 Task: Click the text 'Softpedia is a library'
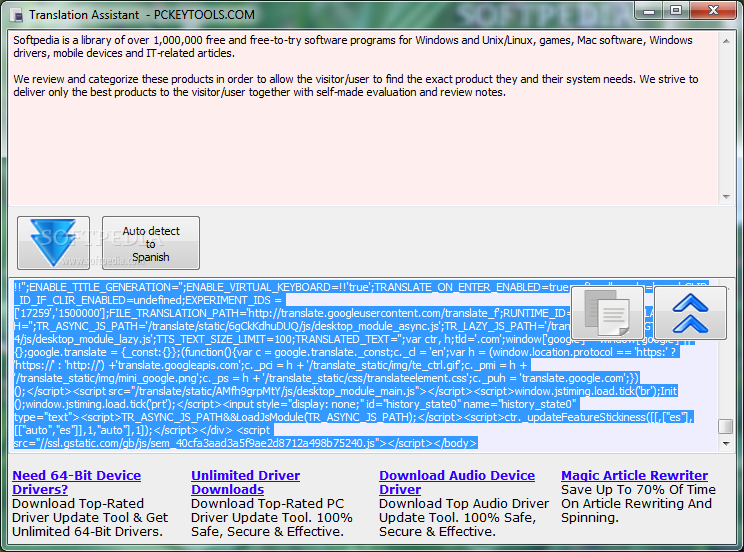[59, 40]
